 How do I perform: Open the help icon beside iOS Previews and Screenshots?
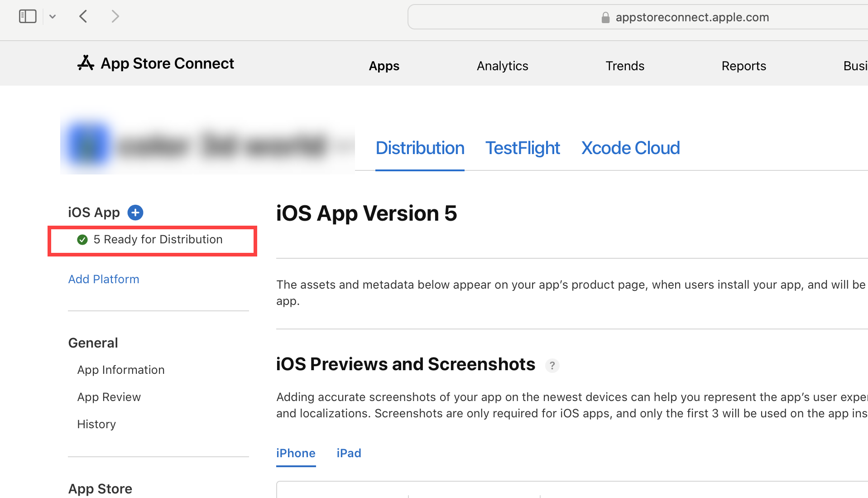tap(552, 366)
